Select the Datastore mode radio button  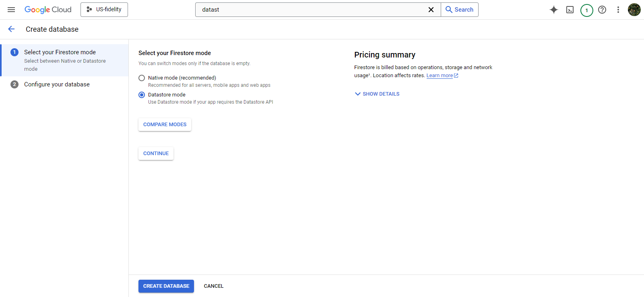142,95
